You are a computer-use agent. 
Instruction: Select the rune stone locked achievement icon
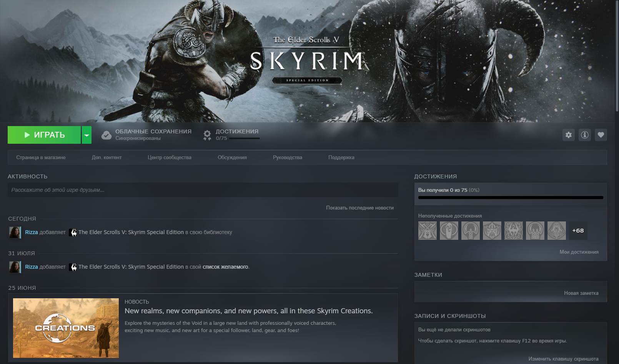[x=449, y=231]
